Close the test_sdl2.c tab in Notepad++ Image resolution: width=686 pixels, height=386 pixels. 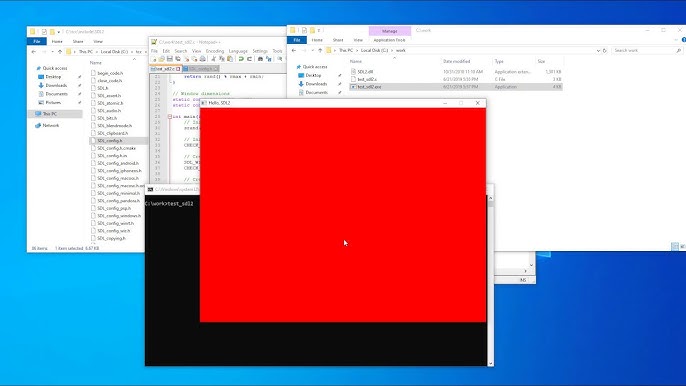point(178,69)
